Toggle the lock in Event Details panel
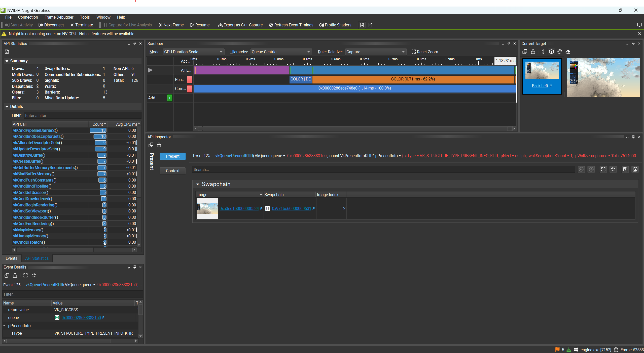Viewport: 644px width, 353px height. coord(15,275)
